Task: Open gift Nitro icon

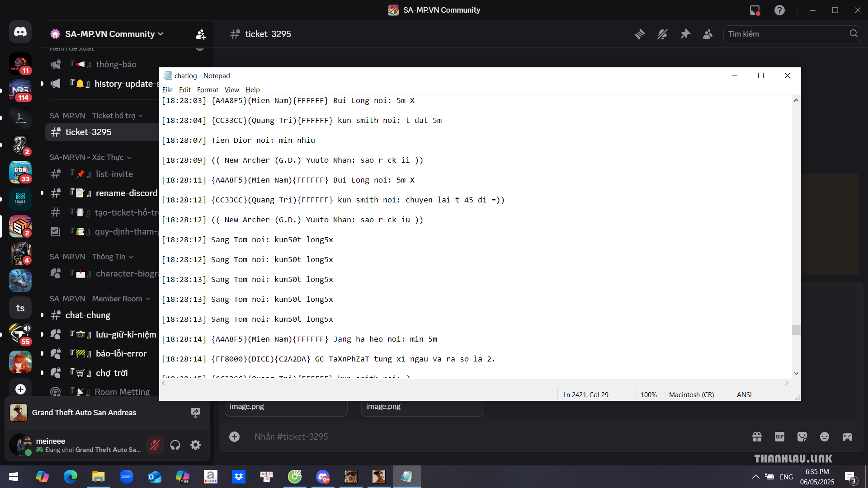Action: pyautogui.click(x=757, y=436)
